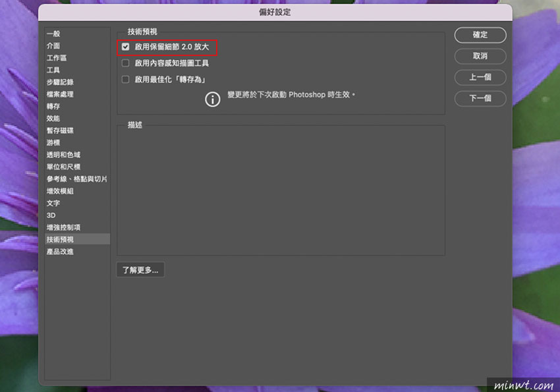Select 參考線、格點與切片 category
Viewport: 560px width, 392px height.
coord(77,179)
